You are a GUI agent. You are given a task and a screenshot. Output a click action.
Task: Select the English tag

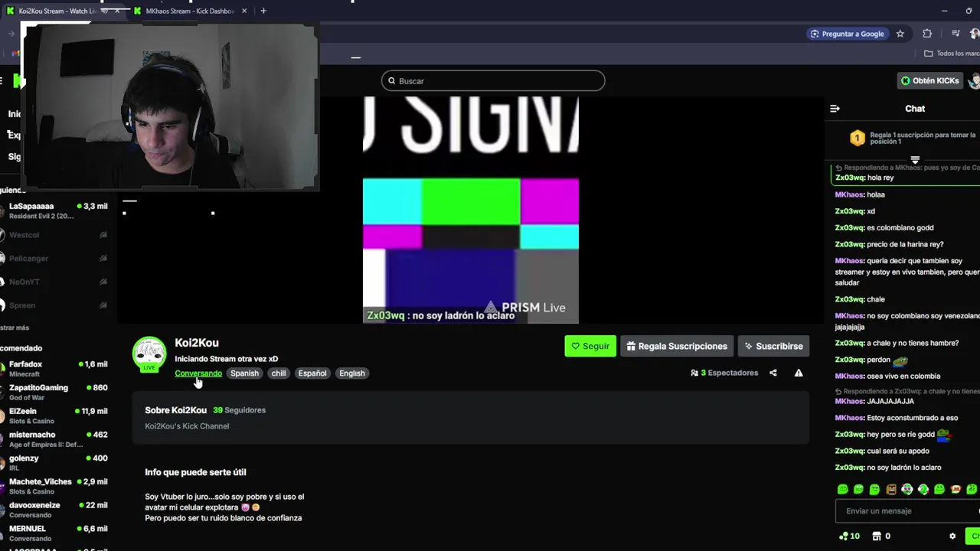coord(352,373)
